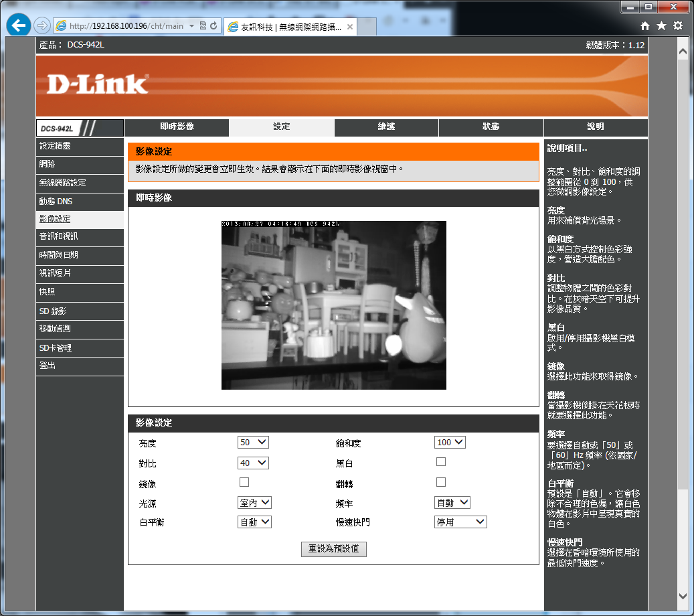Viewport: 694px width, 616px height.
Task: Click the refresh icon in address bar
Action: 214,26
